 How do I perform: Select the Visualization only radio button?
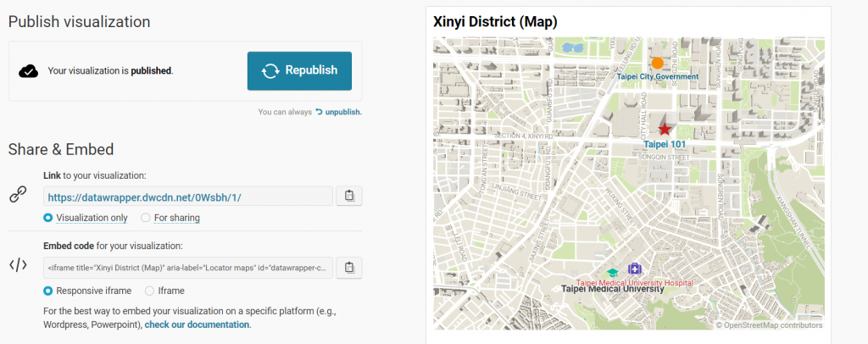coord(48,218)
